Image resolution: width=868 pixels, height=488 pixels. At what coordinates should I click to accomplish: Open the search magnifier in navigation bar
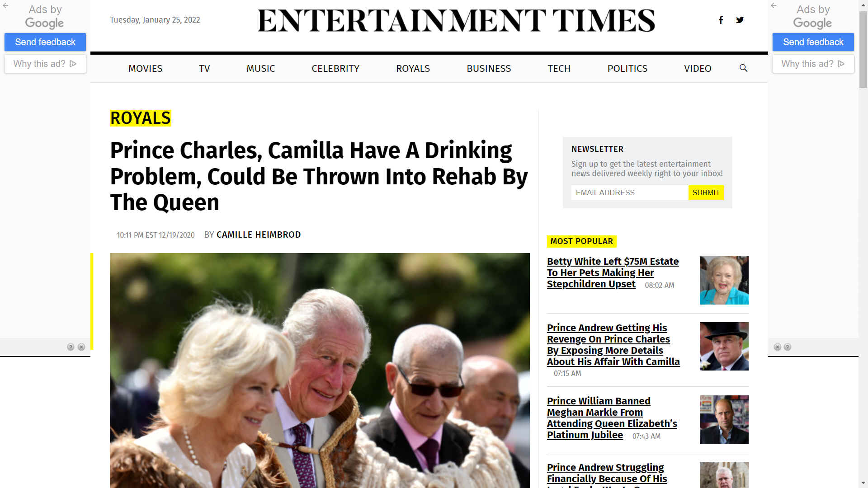pyautogui.click(x=743, y=68)
